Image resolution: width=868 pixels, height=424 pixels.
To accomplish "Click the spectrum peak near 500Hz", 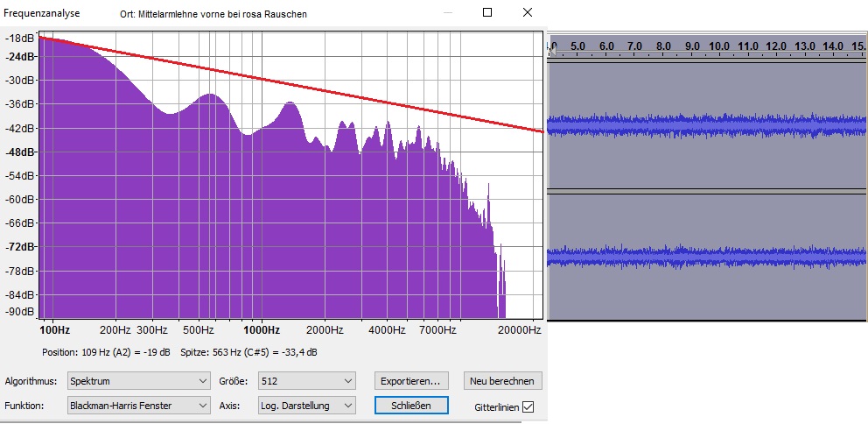I will click(208, 95).
